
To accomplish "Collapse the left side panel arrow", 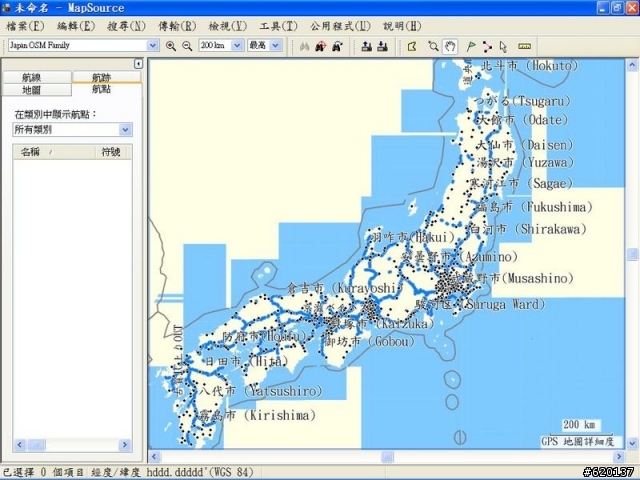I will [x=138, y=64].
